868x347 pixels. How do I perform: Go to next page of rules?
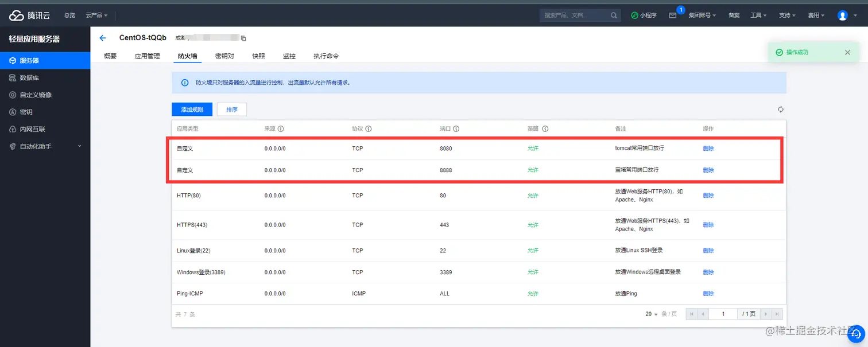(x=765, y=314)
